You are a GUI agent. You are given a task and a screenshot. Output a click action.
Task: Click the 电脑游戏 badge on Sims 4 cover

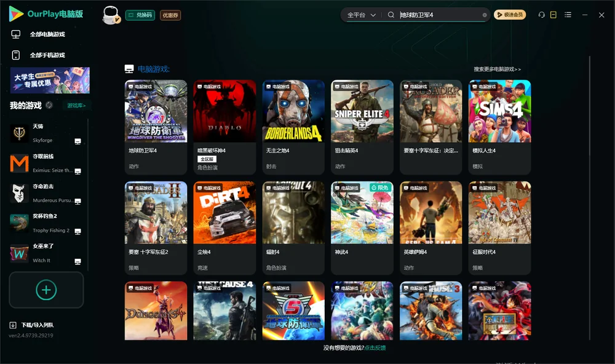click(x=483, y=86)
